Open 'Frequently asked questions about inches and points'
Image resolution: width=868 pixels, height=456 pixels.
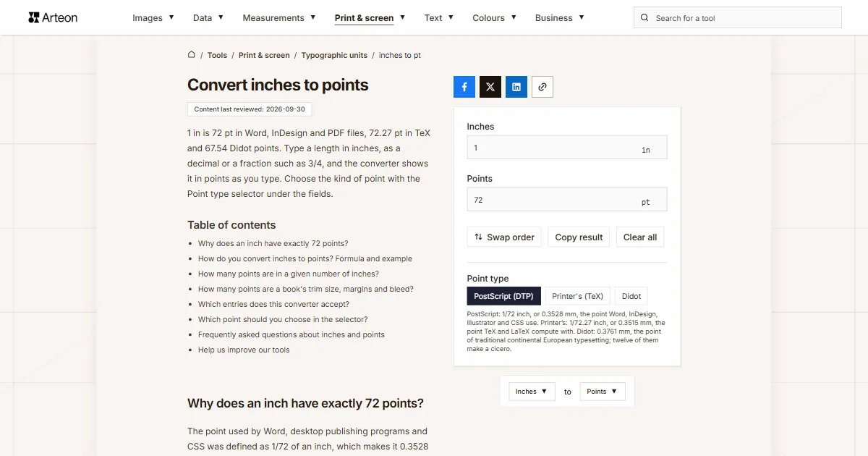[x=292, y=334]
